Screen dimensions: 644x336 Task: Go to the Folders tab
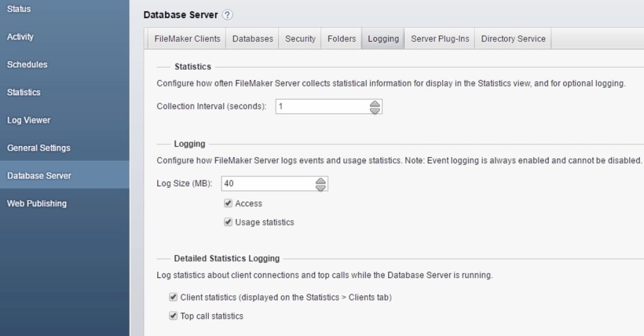click(x=341, y=38)
